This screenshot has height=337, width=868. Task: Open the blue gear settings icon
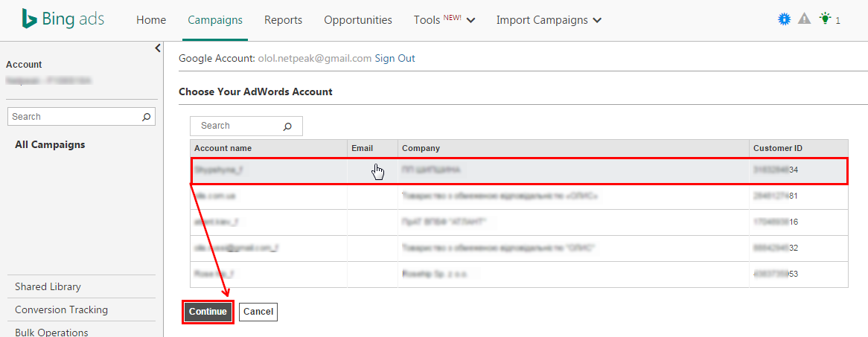coord(783,19)
